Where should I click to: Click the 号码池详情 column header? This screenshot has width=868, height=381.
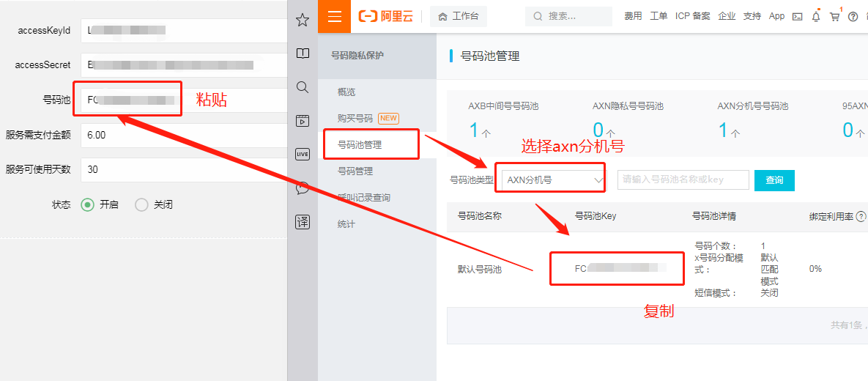pyautogui.click(x=714, y=216)
